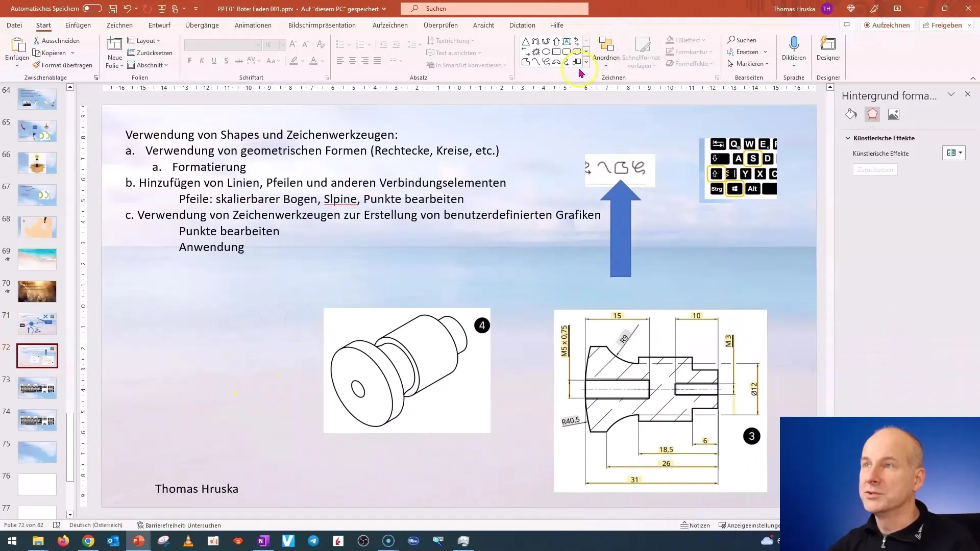Image resolution: width=980 pixels, height=551 pixels.
Task: Toggle bold formatting on selected text
Action: pyautogui.click(x=190, y=61)
